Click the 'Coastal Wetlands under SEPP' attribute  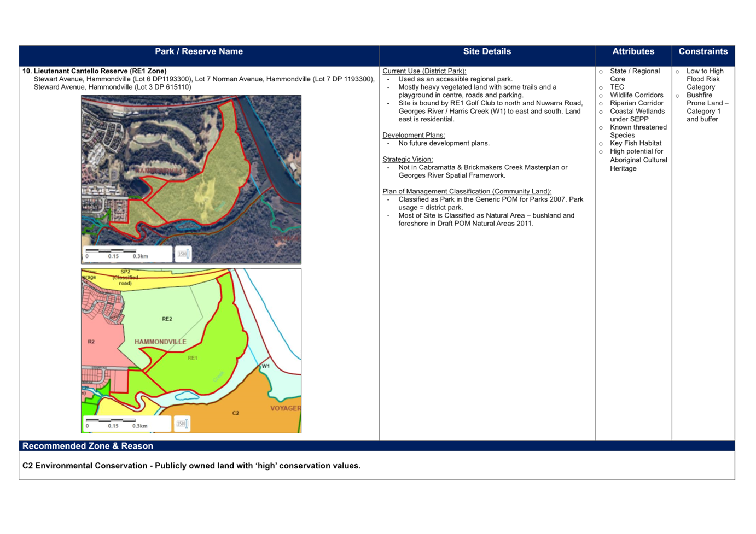pos(637,115)
